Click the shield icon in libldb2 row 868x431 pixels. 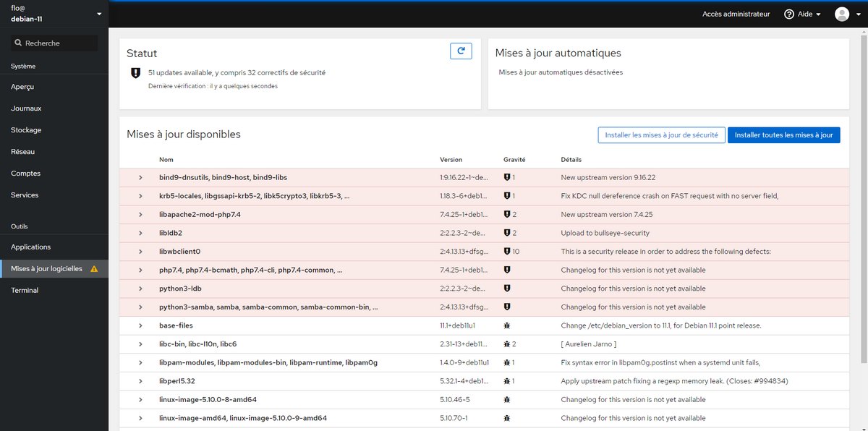click(507, 233)
